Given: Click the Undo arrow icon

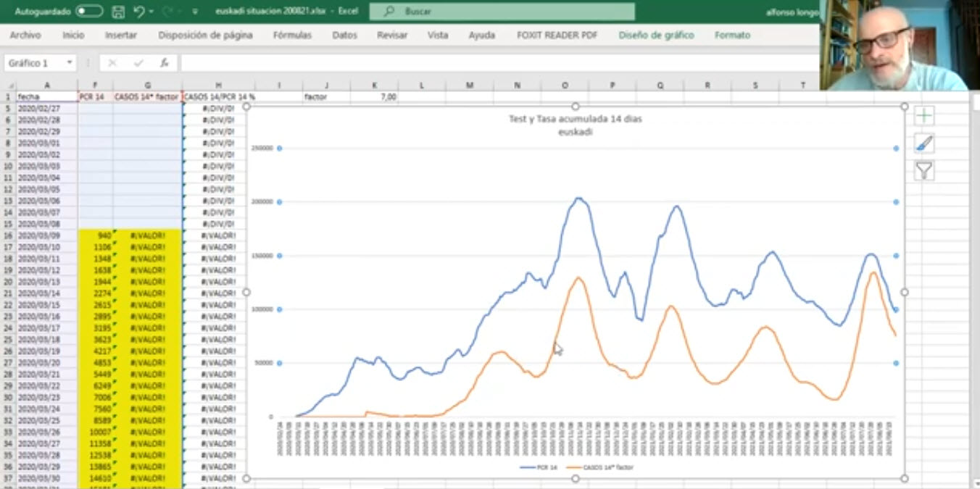Looking at the screenshot, I should pos(138,12).
